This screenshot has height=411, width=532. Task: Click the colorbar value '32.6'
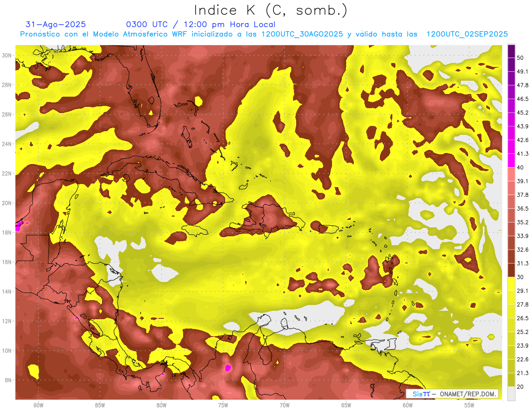click(x=523, y=250)
